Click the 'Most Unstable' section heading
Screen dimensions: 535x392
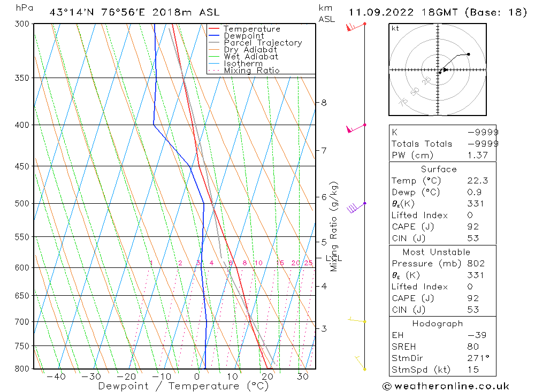pyautogui.click(x=437, y=252)
